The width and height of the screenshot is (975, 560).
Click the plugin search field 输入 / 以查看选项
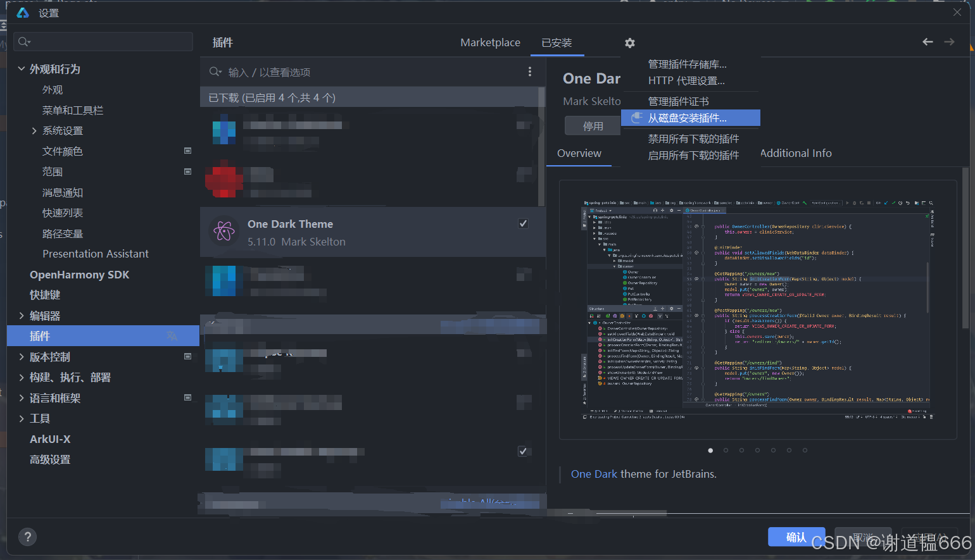coord(374,72)
